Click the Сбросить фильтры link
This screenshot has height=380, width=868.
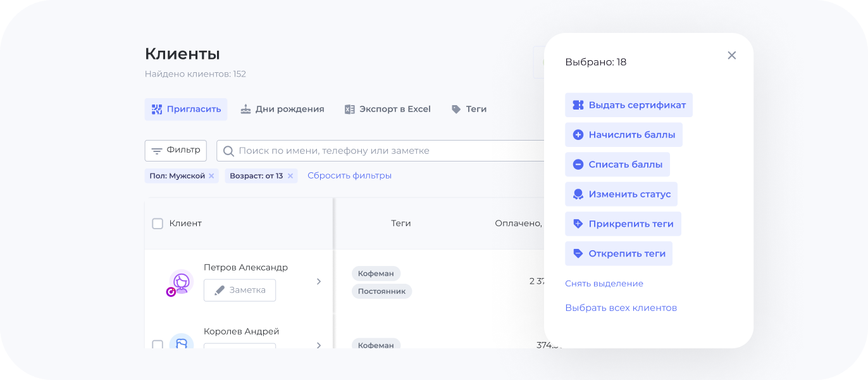tap(349, 175)
